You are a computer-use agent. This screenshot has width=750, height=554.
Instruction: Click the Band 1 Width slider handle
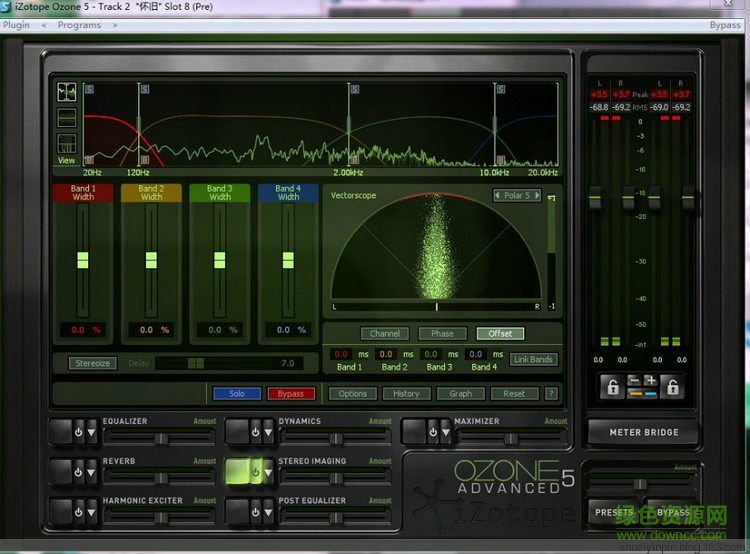coord(83,259)
